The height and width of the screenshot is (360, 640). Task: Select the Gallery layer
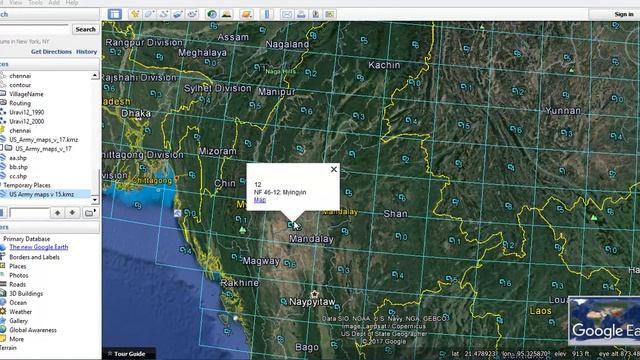coord(18,321)
